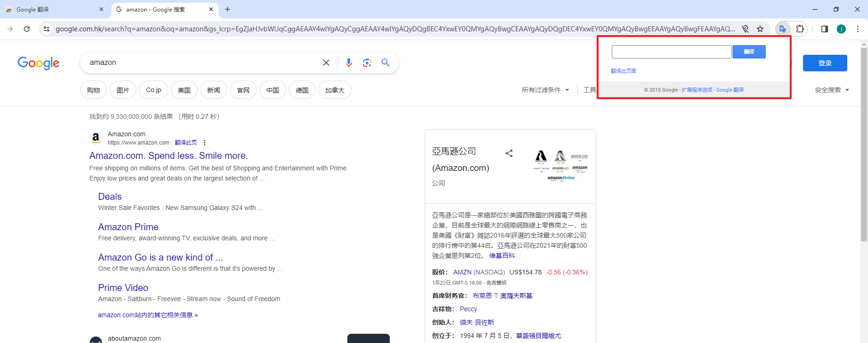Close the Google 翻译 tab
Screen dimensions: 868x343
click(x=101, y=9)
